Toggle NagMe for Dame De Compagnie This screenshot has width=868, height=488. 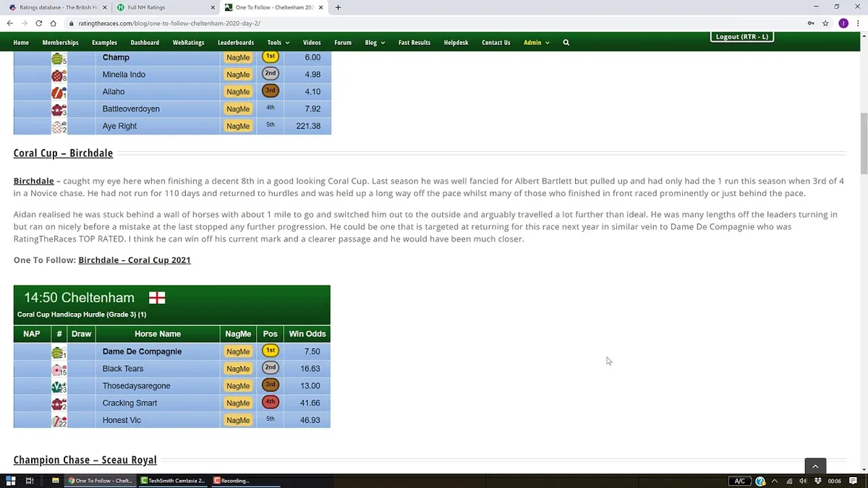[x=238, y=351]
